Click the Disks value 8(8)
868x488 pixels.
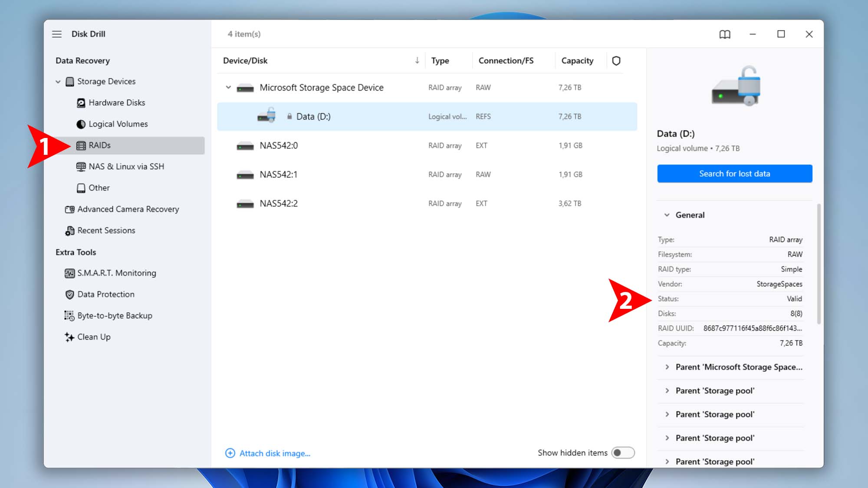pyautogui.click(x=796, y=314)
